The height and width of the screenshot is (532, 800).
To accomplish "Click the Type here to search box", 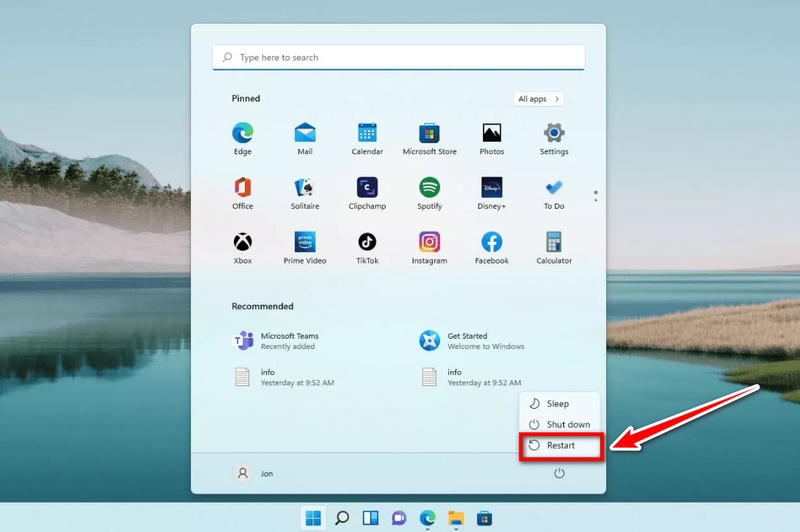I will [x=398, y=57].
